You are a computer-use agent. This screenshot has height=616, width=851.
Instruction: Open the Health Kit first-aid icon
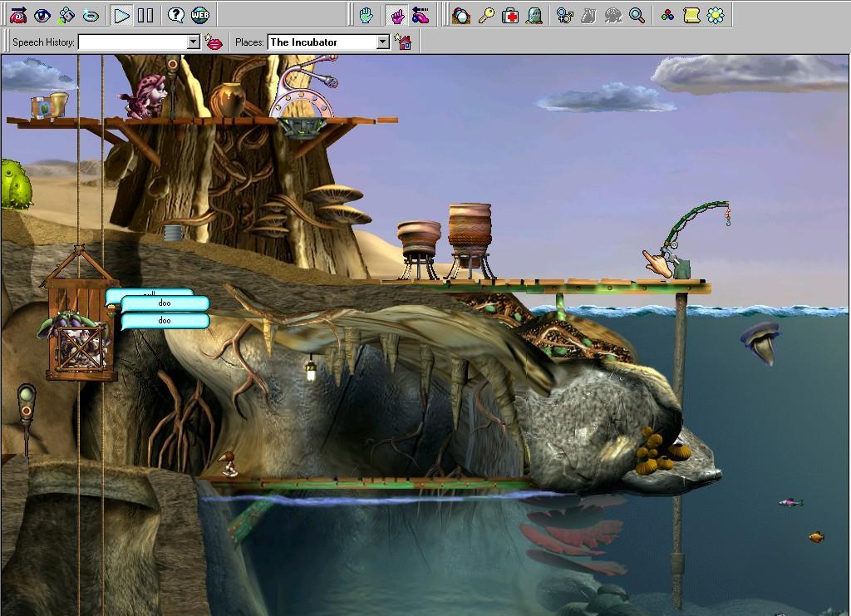pos(511,15)
